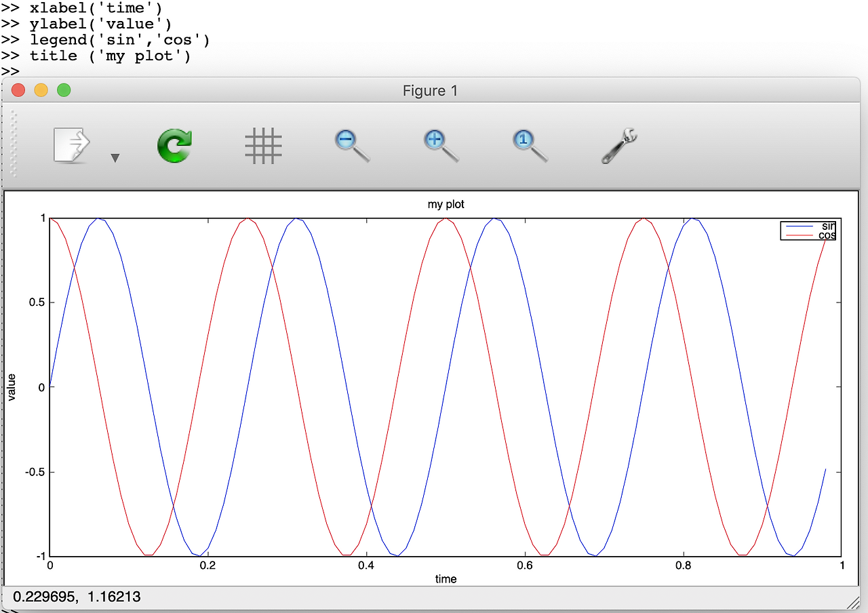
Task: Click the x-axis label 'time'
Action: [x=445, y=579]
